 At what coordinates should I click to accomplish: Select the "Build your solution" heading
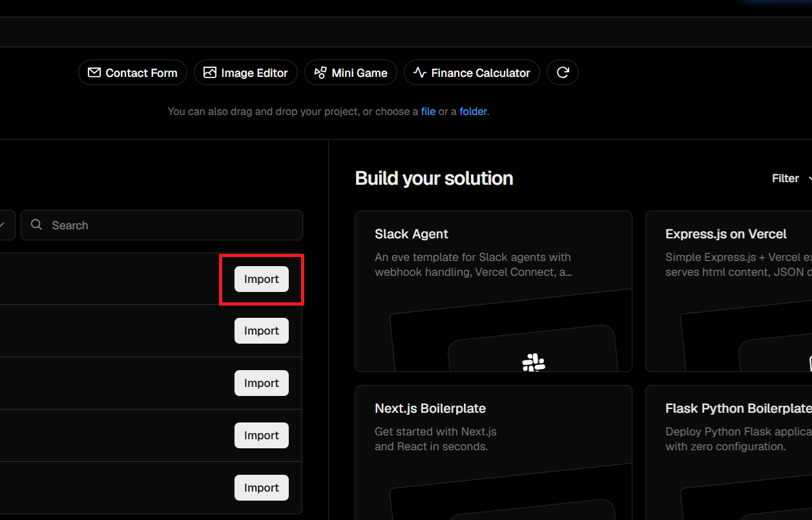tap(434, 178)
